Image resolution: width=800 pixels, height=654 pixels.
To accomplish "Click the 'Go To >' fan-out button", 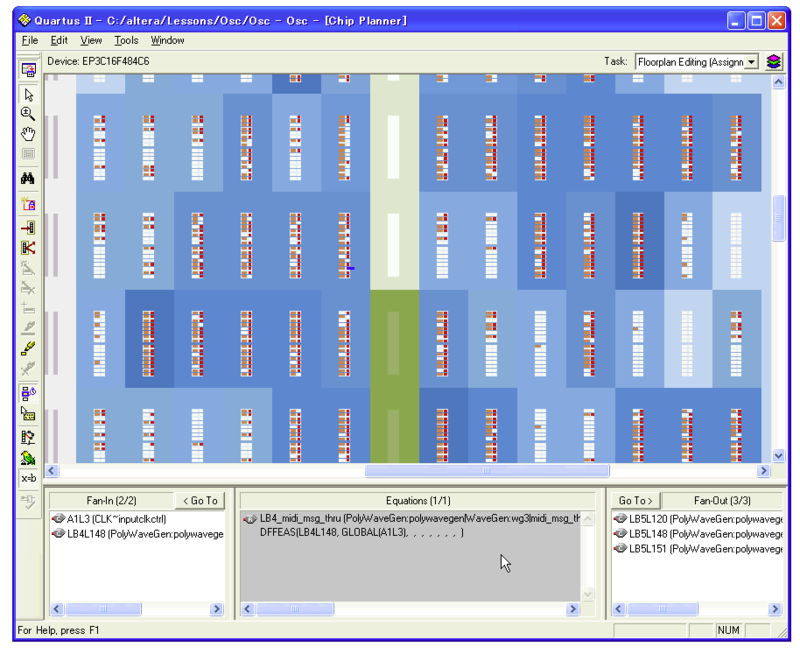I will pyautogui.click(x=635, y=500).
